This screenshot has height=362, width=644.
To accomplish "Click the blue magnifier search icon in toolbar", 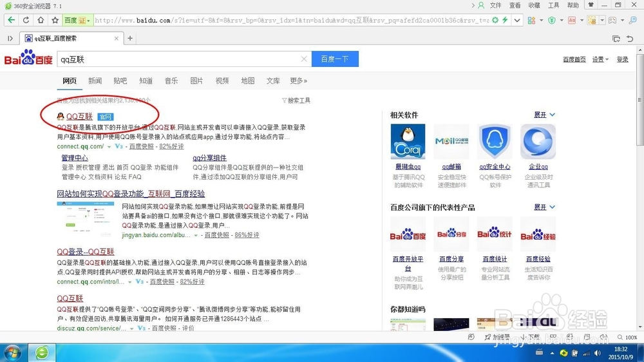I will (633, 20).
